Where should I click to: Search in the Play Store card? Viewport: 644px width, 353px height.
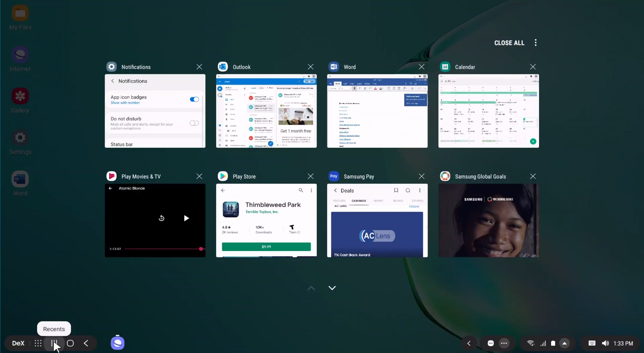(301, 190)
